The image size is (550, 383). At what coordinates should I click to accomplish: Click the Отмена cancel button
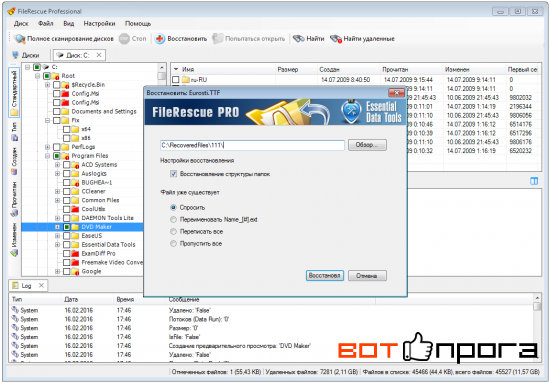point(367,276)
